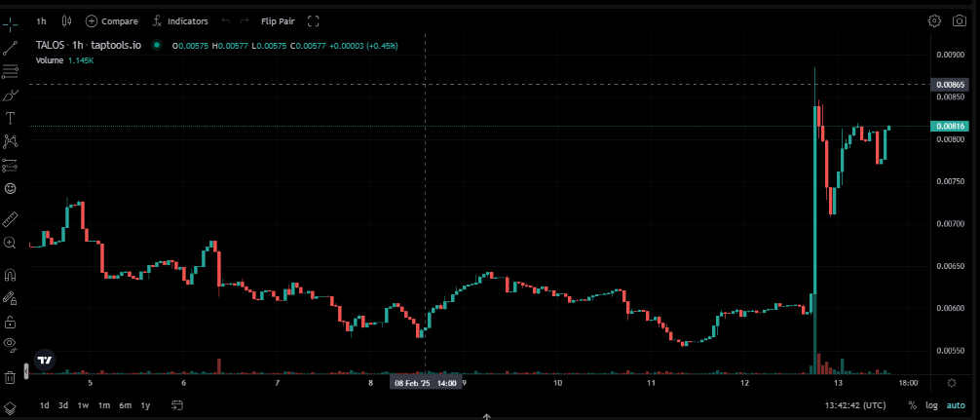The image size is (980, 420).
Task: Take a chart snapshot with the camera icon
Action: point(959,20)
